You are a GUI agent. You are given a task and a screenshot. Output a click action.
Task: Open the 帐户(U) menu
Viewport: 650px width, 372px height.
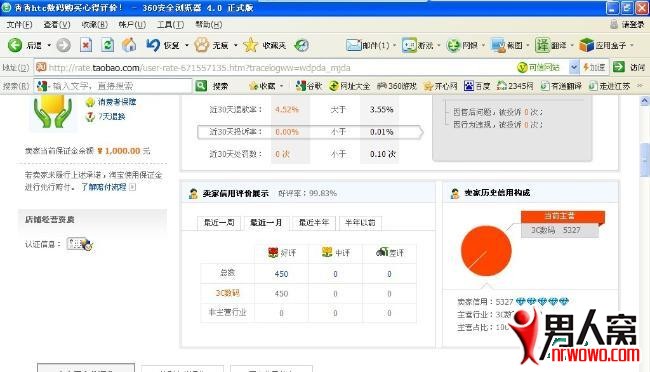pyautogui.click(x=132, y=24)
